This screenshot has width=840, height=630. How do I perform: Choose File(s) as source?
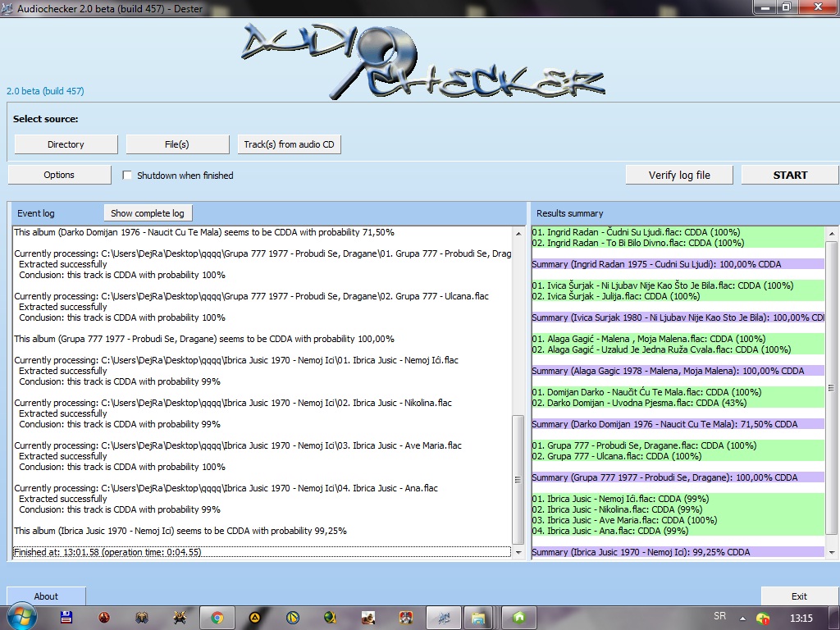coord(177,144)
